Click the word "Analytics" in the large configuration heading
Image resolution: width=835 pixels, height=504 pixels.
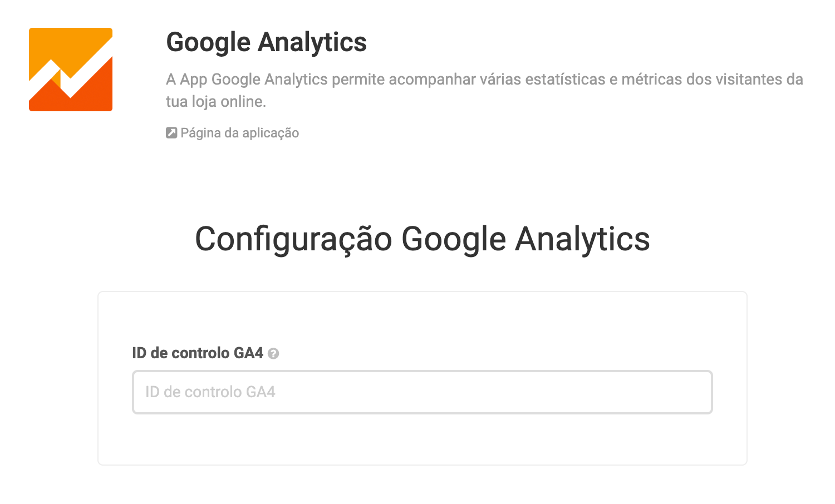coord(582,239)
